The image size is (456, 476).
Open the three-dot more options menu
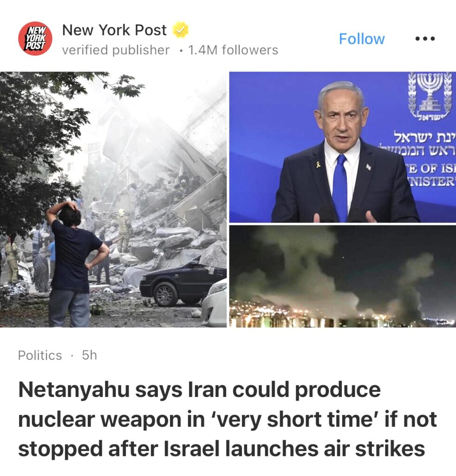(425, 39)
